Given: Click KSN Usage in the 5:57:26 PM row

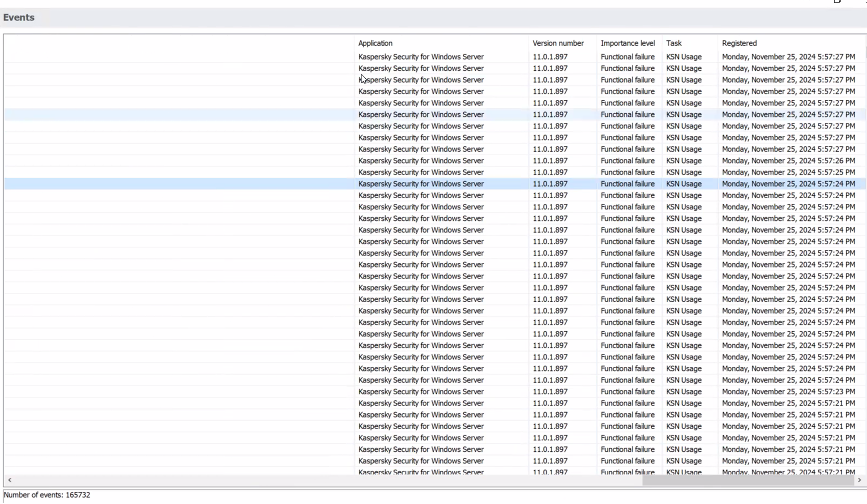Looking at the screenshot, I should [684, 161].
